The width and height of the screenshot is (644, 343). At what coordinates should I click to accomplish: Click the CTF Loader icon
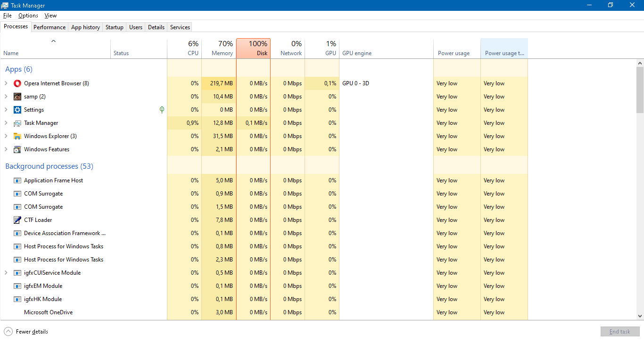tap(17, 220)
